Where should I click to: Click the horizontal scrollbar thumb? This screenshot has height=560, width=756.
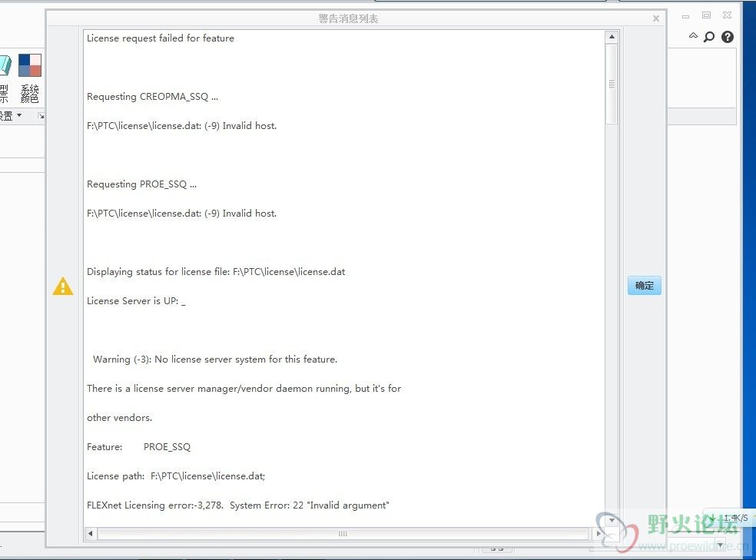pos(343,533)
